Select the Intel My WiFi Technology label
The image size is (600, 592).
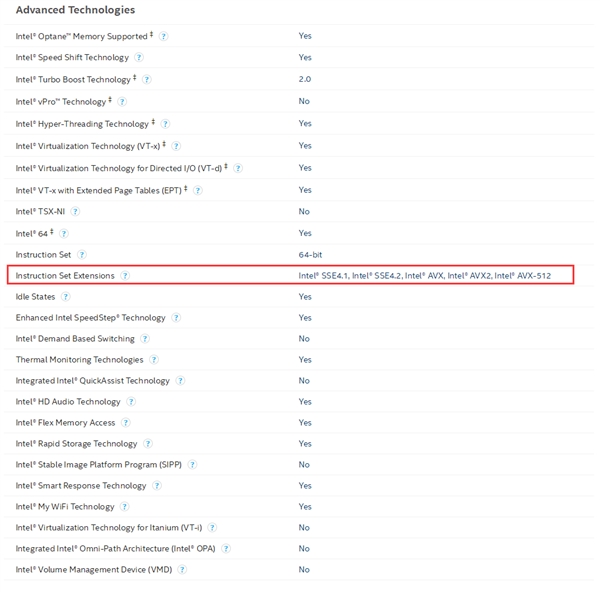tap(65, 507)
